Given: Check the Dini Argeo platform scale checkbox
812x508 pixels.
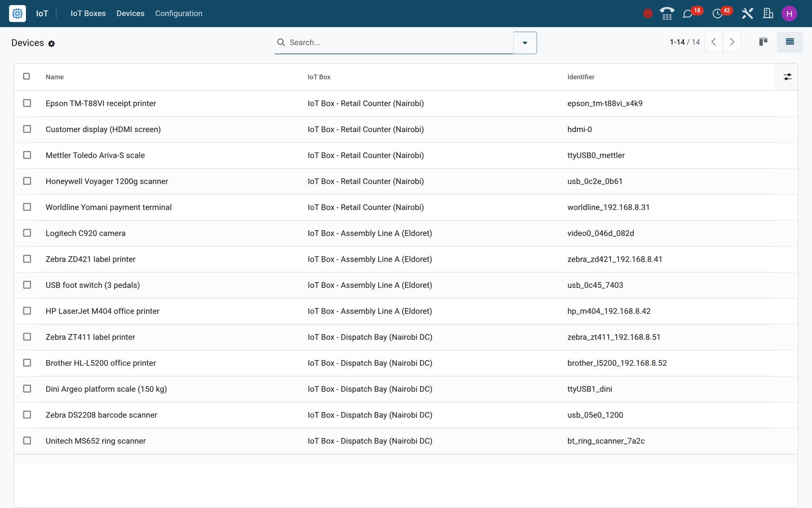Looking at the screenshot, I should [x=27, y=388].
